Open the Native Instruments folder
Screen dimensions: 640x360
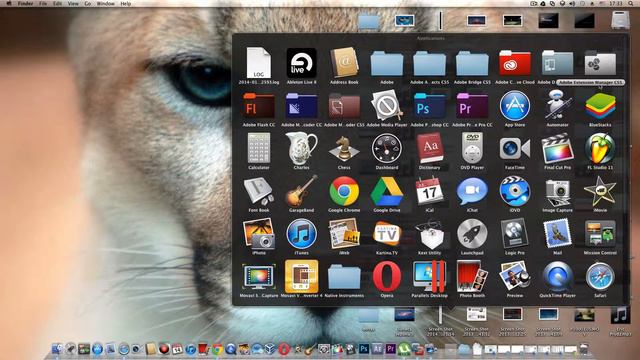pyautogui.click(x=344, y=277)
